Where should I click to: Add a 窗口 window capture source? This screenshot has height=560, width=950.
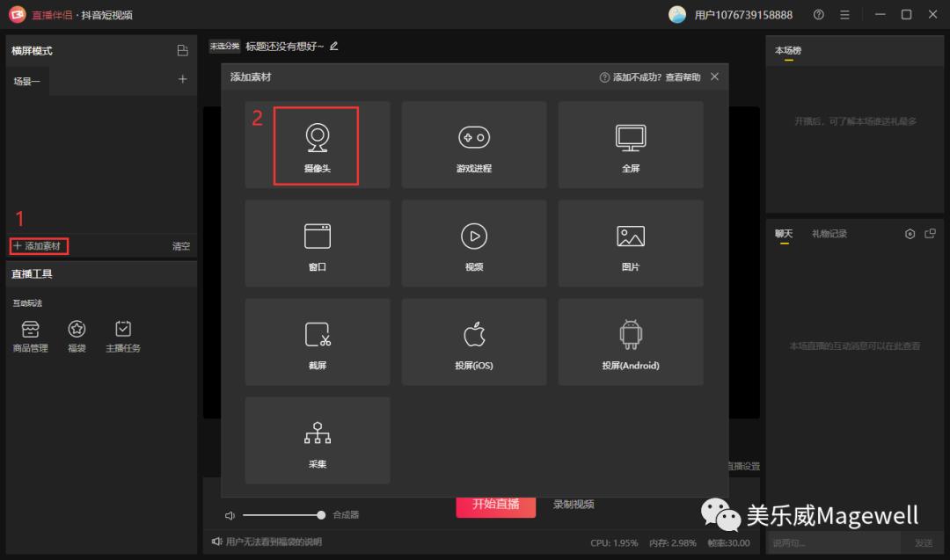coord(317,243)
